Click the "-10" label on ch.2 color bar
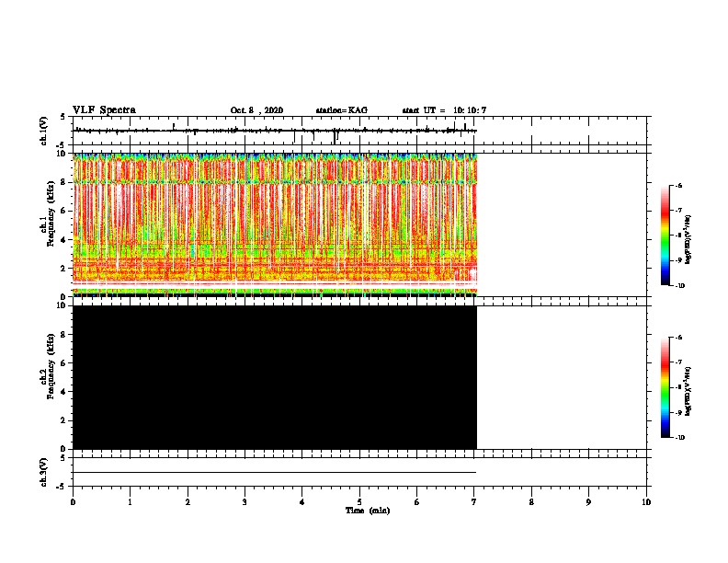 (679, 438)
